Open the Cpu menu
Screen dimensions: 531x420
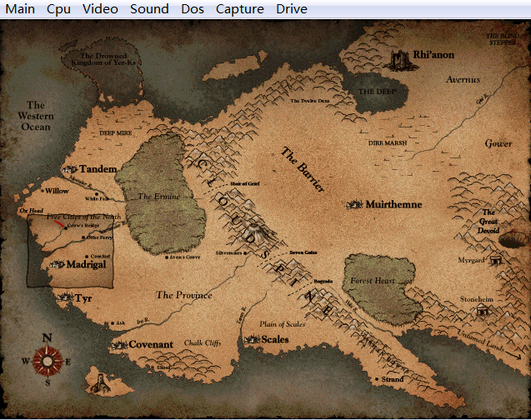tap(58, 9)
